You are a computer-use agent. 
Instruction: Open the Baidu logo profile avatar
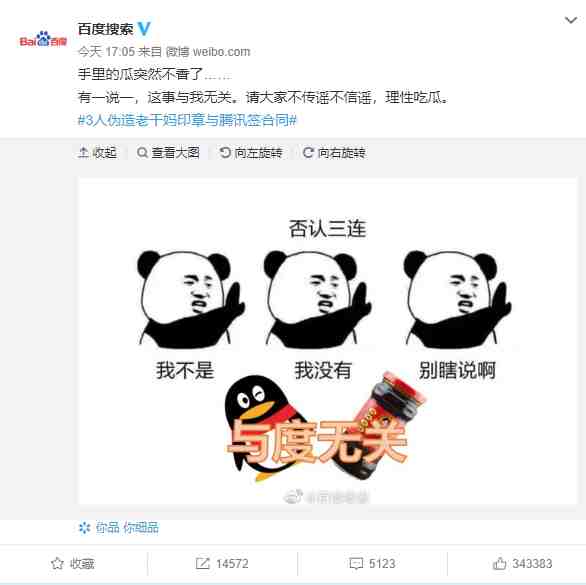pos(43,39)
